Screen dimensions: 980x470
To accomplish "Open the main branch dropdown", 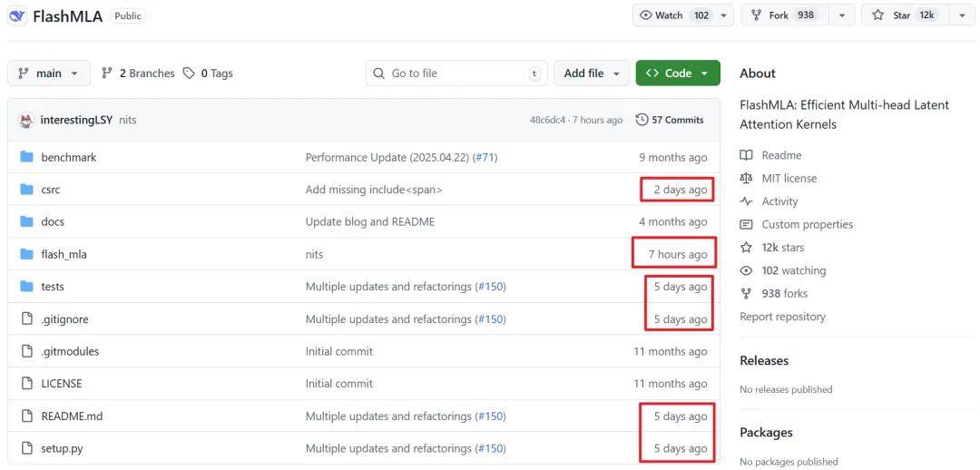I will pos(49,73).
